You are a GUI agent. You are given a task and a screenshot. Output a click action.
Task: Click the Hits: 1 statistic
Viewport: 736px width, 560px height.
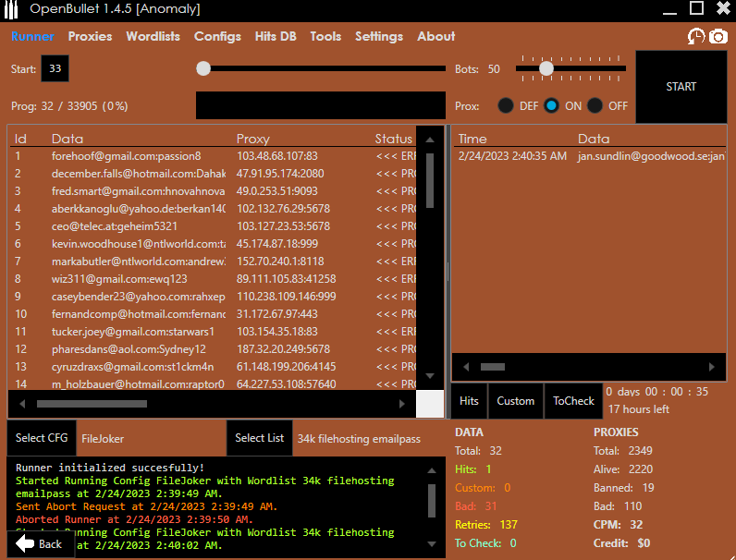tap(473, 469)
